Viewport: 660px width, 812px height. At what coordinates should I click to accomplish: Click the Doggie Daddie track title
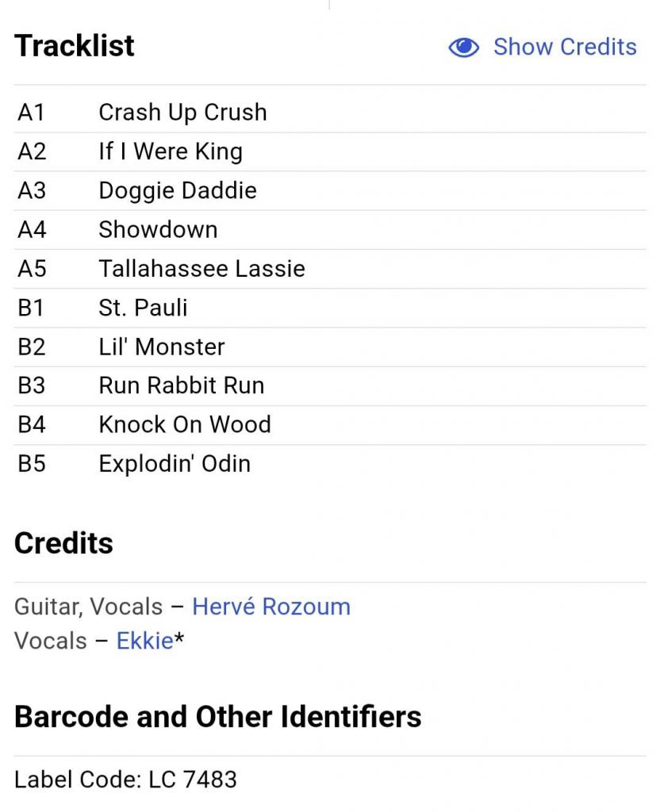pos(178,190)
